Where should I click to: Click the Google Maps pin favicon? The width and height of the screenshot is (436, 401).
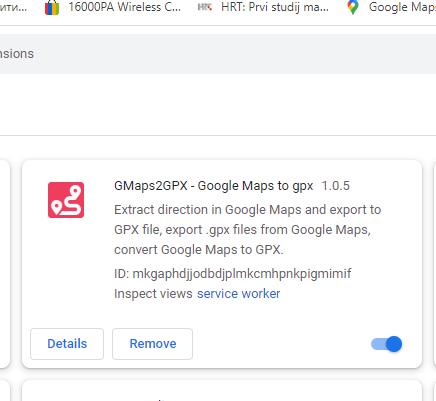353,7
